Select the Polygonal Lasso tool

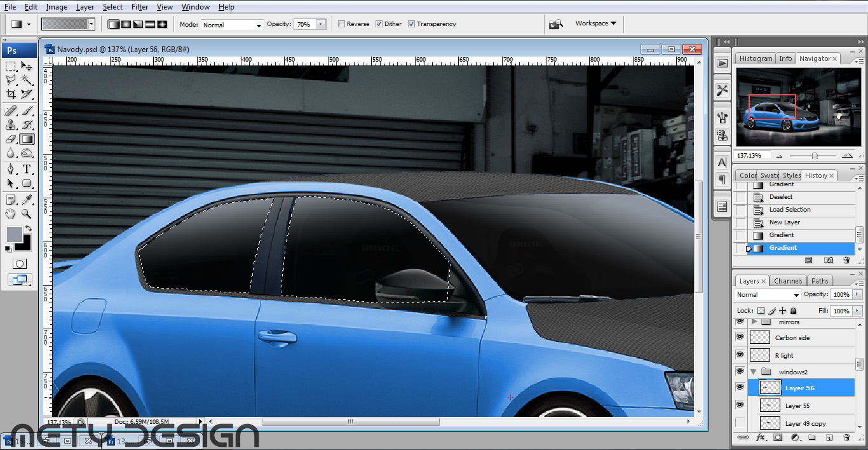click(11, 80)
